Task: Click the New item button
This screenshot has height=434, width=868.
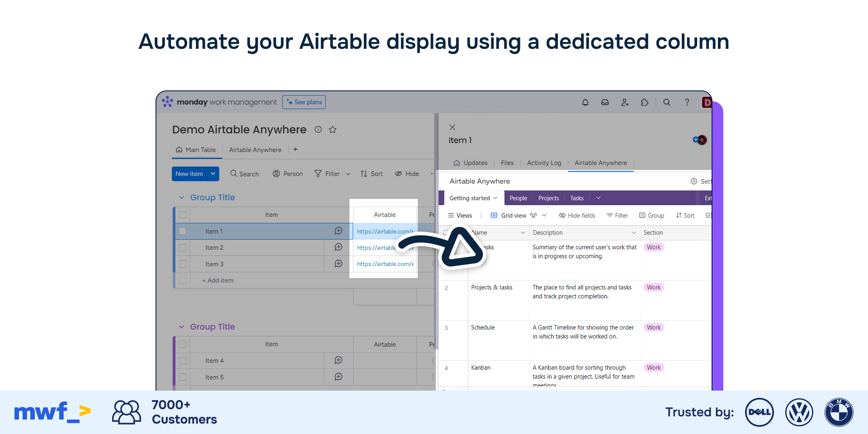Action: tap(189, 174)
